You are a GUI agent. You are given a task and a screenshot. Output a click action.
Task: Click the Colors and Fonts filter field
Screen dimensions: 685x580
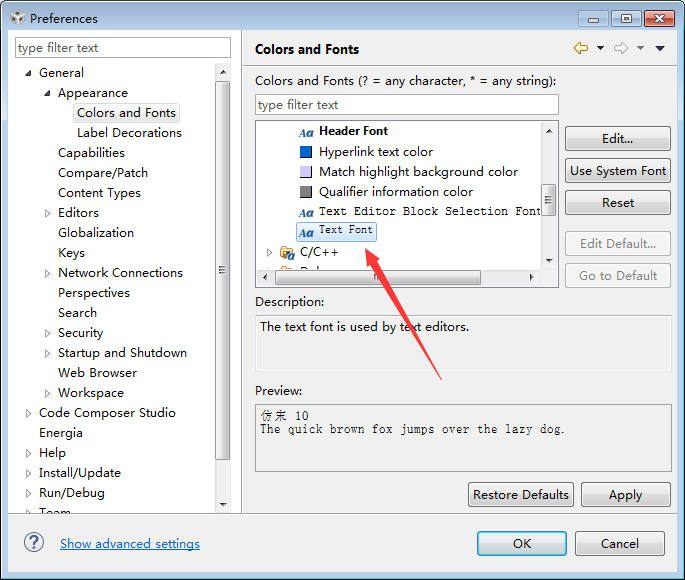click(x=406, y=105)
